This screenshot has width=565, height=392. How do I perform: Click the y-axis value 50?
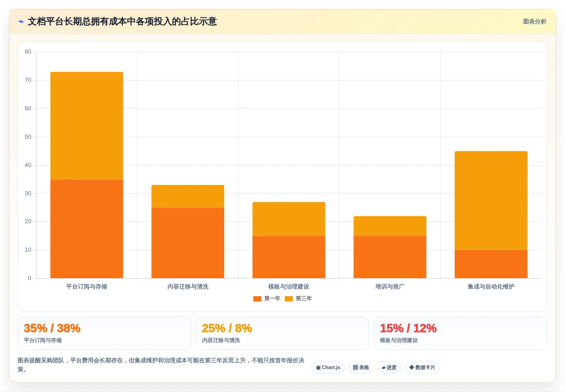pyautogui.click(x=28, y=137)
